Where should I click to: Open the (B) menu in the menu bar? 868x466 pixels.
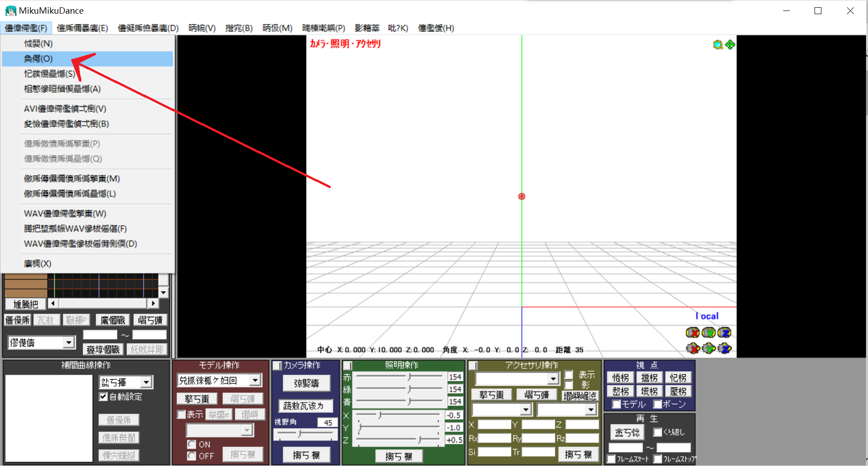coord(239,28)
